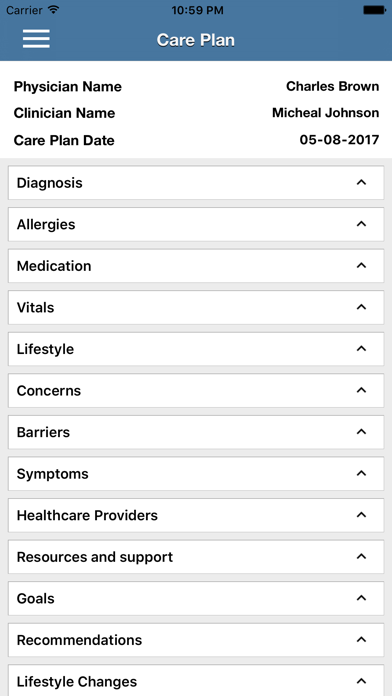Screen dimensions: 392x696
Task: Expand the Lifestyle Changes section
Action: [x=196, y=680]
